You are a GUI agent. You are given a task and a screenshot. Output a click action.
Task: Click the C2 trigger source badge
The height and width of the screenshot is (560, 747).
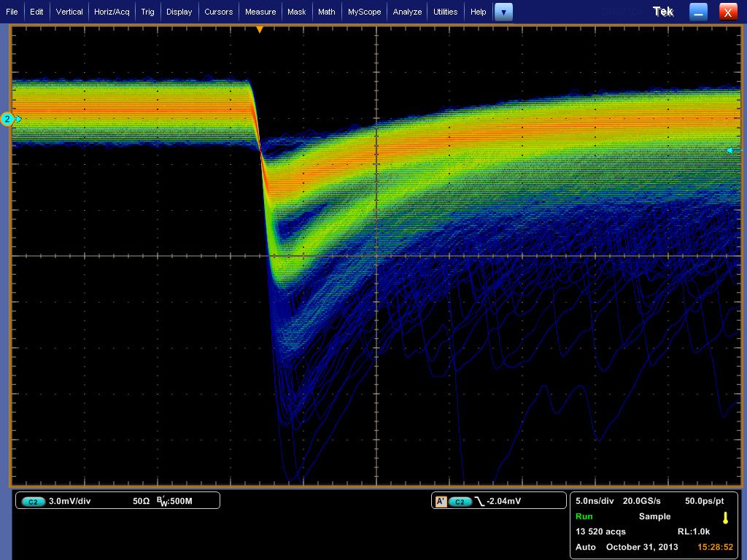click(x=460, y=502)
